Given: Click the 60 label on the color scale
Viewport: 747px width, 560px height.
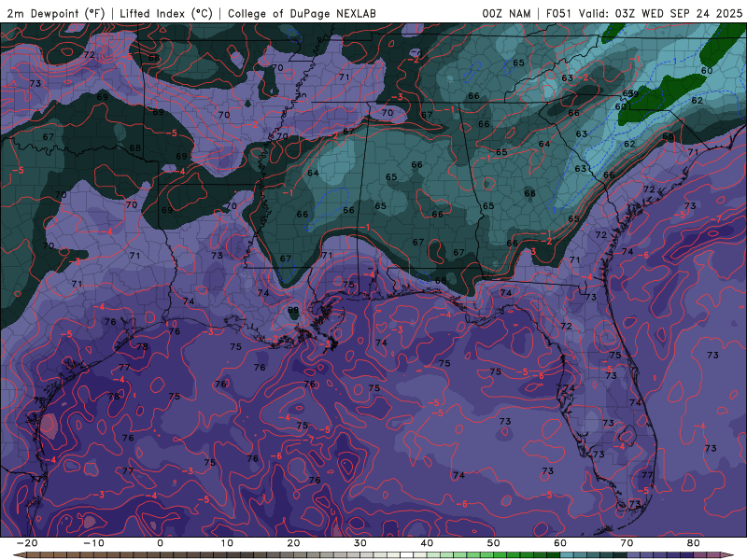Looking at the screenshot, I should pyautogui.click(x=560, y=543).
